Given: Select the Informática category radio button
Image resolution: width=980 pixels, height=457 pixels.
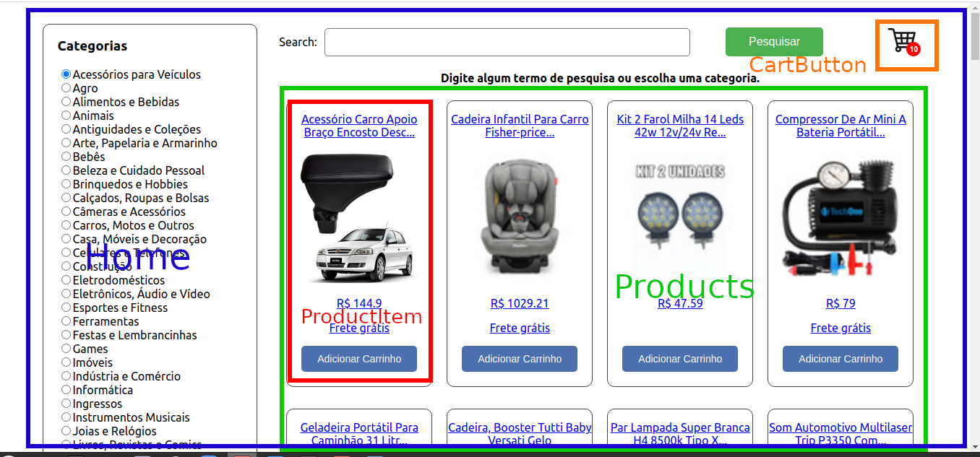Looking at the screenshot, I should [x=66, y=390].
